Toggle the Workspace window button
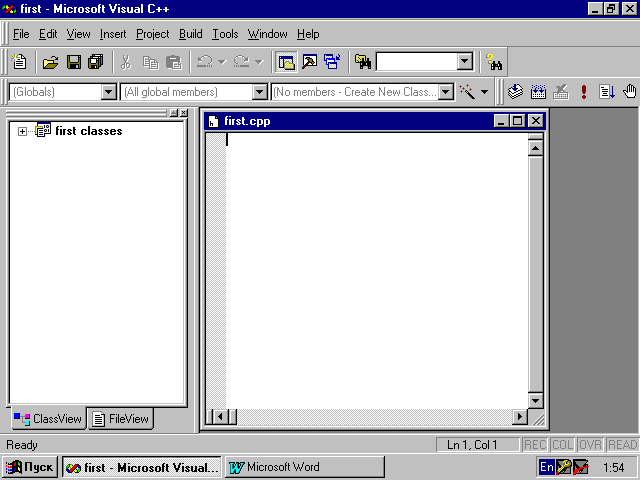Screen dimensions: 640x480 [286, 62]
